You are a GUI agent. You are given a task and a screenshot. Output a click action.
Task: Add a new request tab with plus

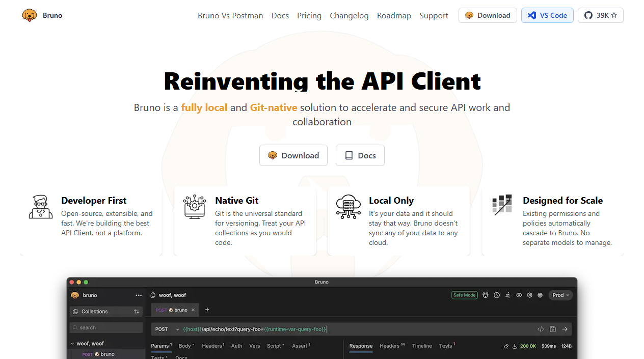[207, 310]
